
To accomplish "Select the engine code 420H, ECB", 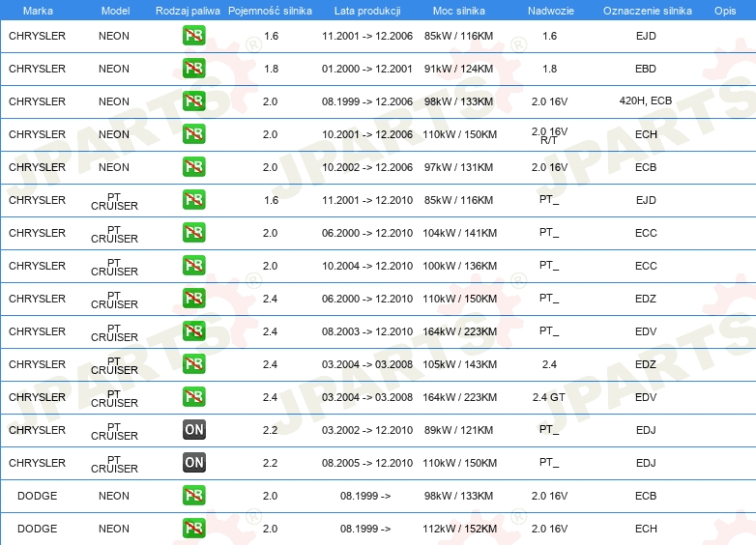I will point(646,100).
